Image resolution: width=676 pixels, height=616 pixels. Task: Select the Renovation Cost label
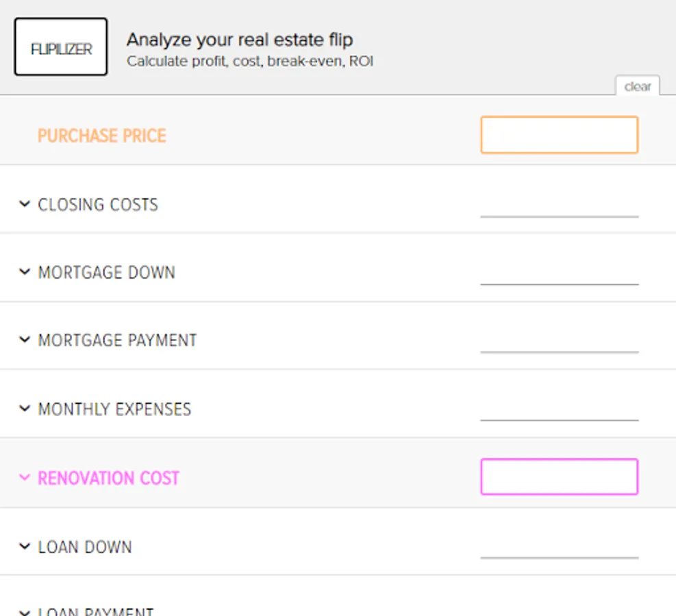click(x=108, y=478)
